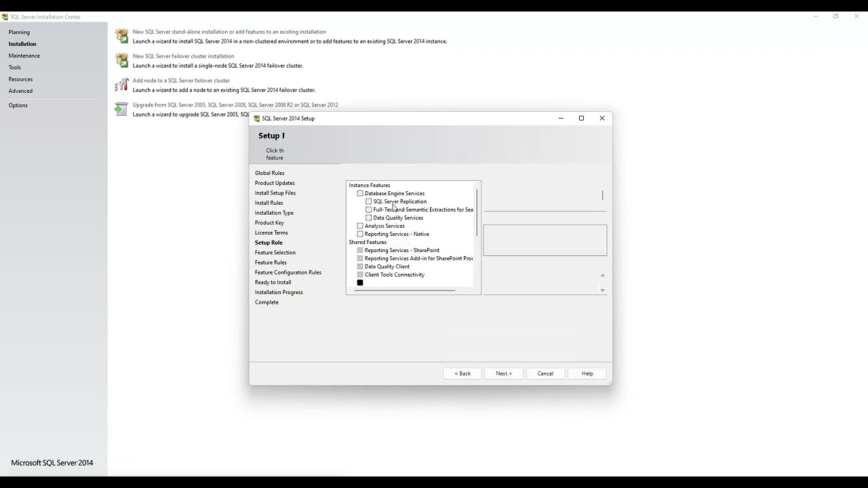The image size is (868, 488).
Task: Click the Feature Selection step
Action: pos(275,253)
